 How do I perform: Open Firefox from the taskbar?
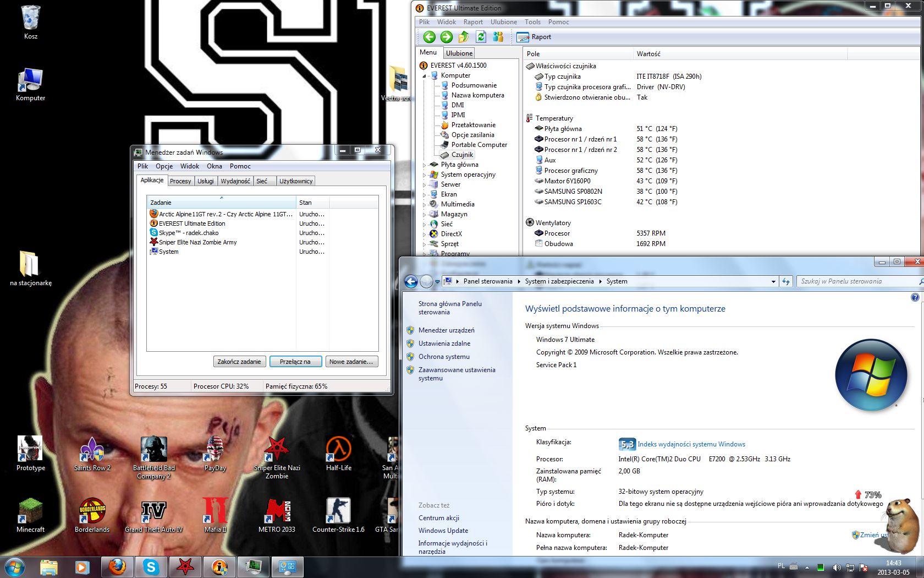point(117,567)
